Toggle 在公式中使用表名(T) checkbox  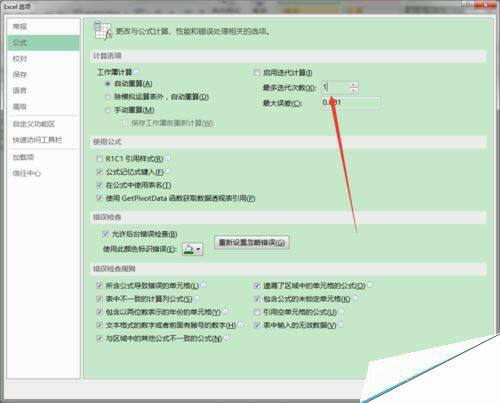tap(99, 185)
